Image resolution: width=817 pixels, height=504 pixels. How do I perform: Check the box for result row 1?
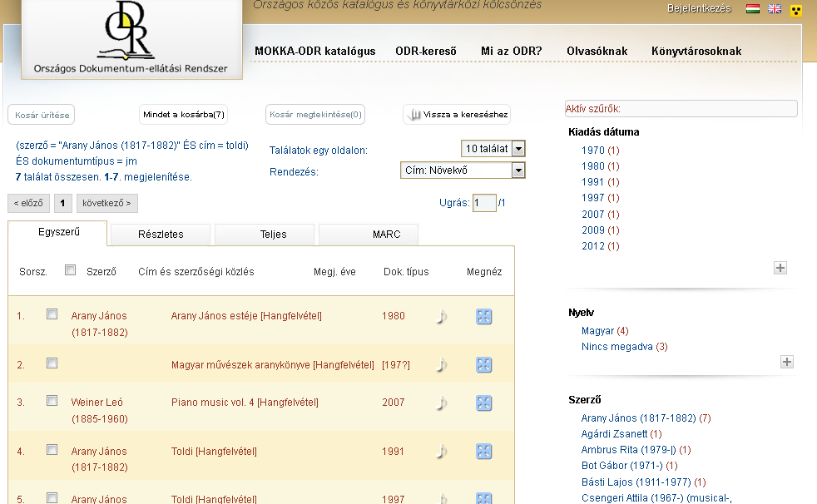(x=52, y=314)
